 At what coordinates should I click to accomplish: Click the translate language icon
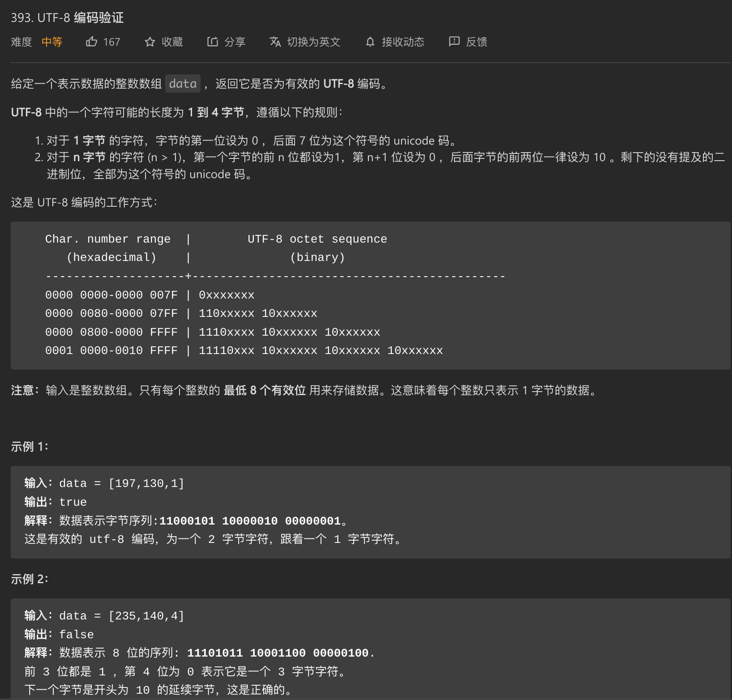click(x=275, y=42)
